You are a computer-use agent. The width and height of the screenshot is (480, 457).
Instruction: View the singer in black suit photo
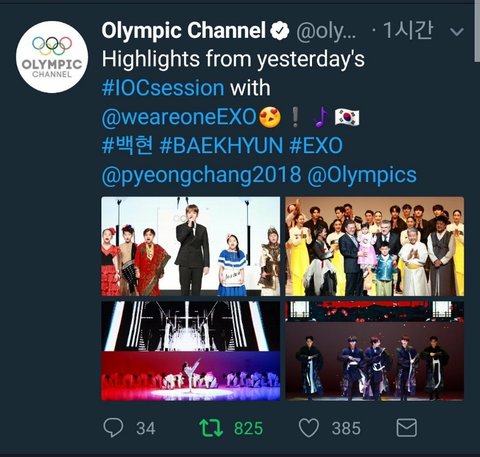click(x=191, y=246)
